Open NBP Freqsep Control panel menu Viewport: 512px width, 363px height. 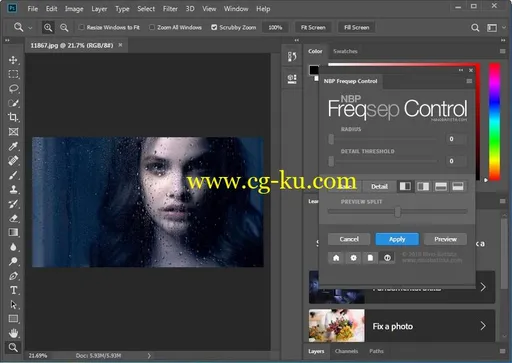click(x=469, y=81)
